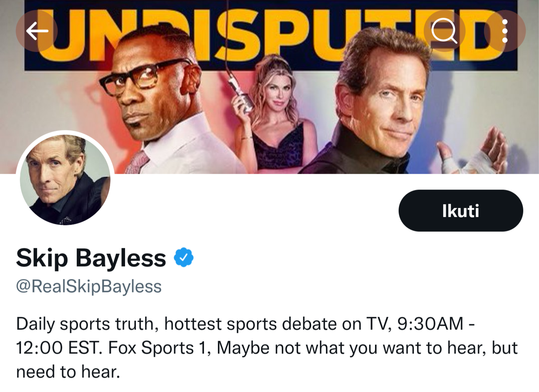Tap the blue verified checkmark badge

point(184,257)
